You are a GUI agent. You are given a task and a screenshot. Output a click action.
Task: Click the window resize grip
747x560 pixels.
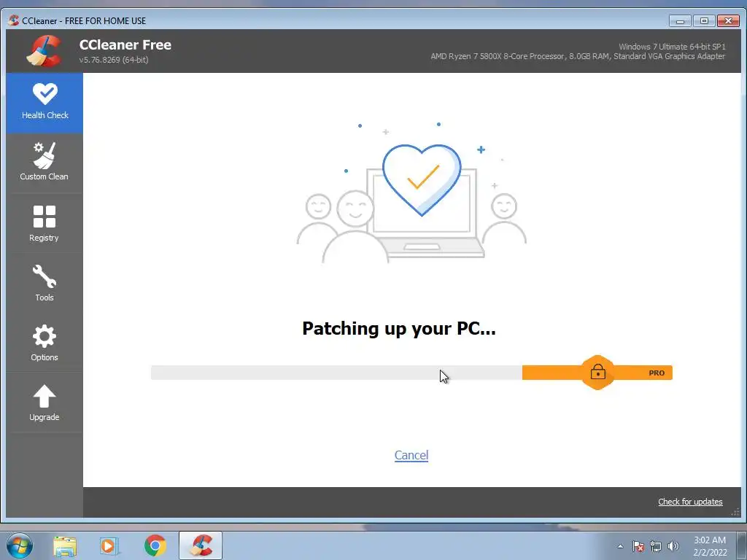[x=735, y=512]
